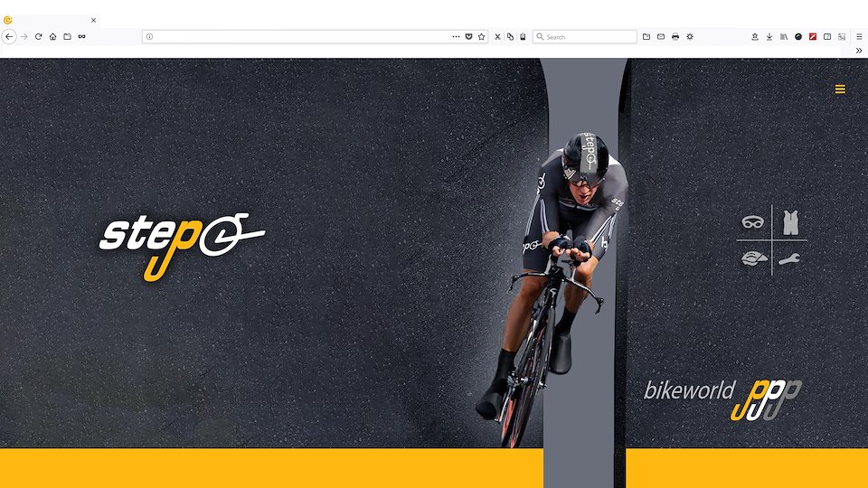
Task: Bookmark this page with the star
Action: point(482,36)
